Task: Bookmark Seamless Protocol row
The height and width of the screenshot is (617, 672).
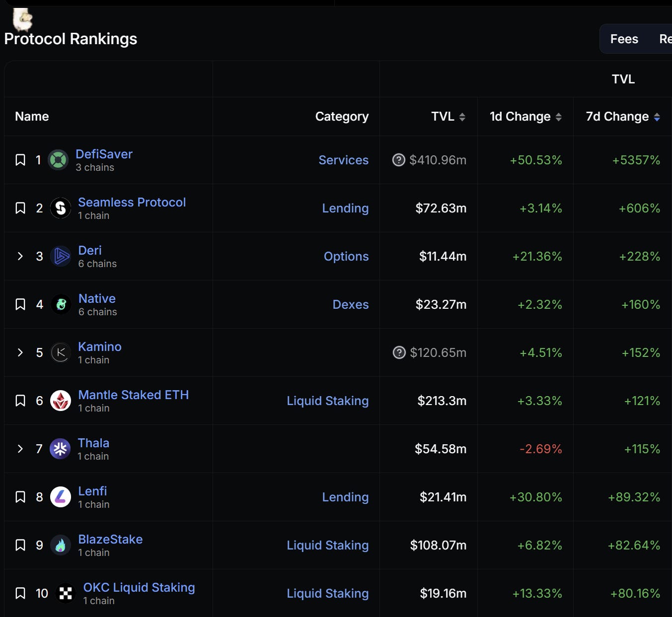Action: 20,208
